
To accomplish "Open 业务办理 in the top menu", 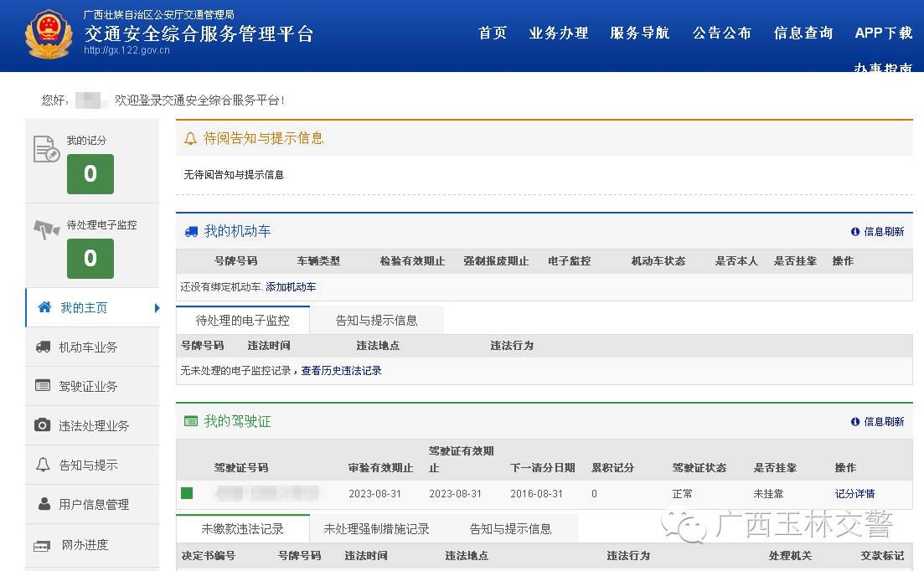I will (x=558, y=33).
